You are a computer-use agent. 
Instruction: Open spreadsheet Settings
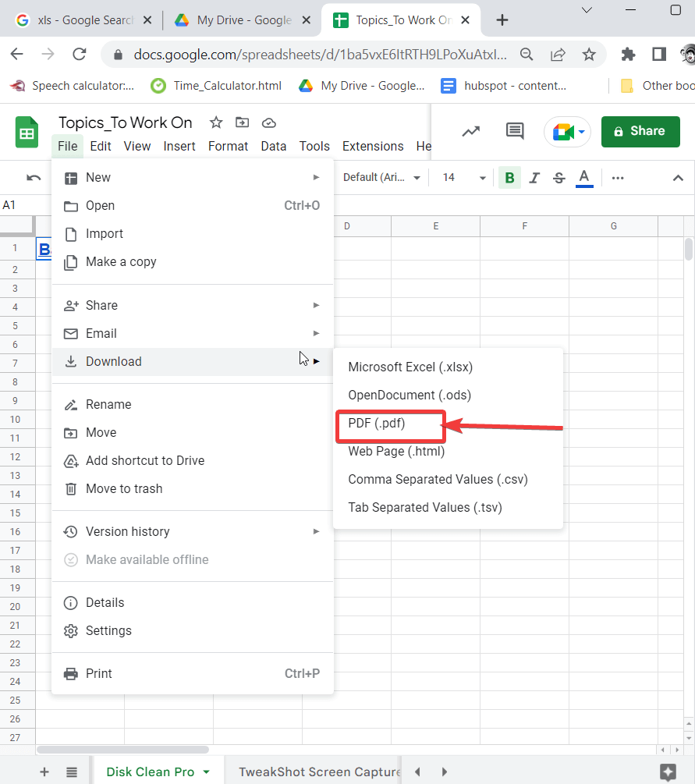193,630
